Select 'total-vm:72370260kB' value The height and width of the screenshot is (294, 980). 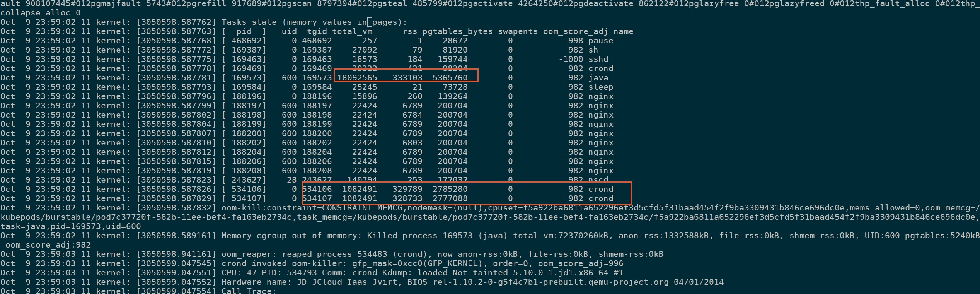[561, 236]
